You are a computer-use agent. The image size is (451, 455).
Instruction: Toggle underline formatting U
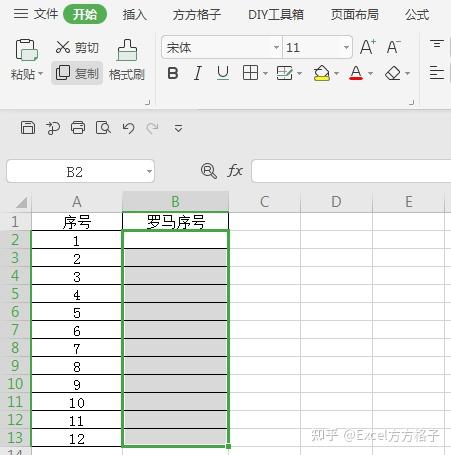click(x=223, y=73)
